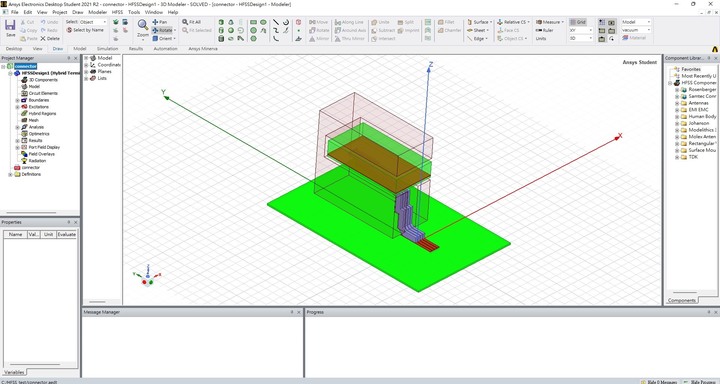Screen dimensions: 720x384
Task: Expand the Boundaries node in Project Manager
Action: pyautogui.click(x=17, y=100)
